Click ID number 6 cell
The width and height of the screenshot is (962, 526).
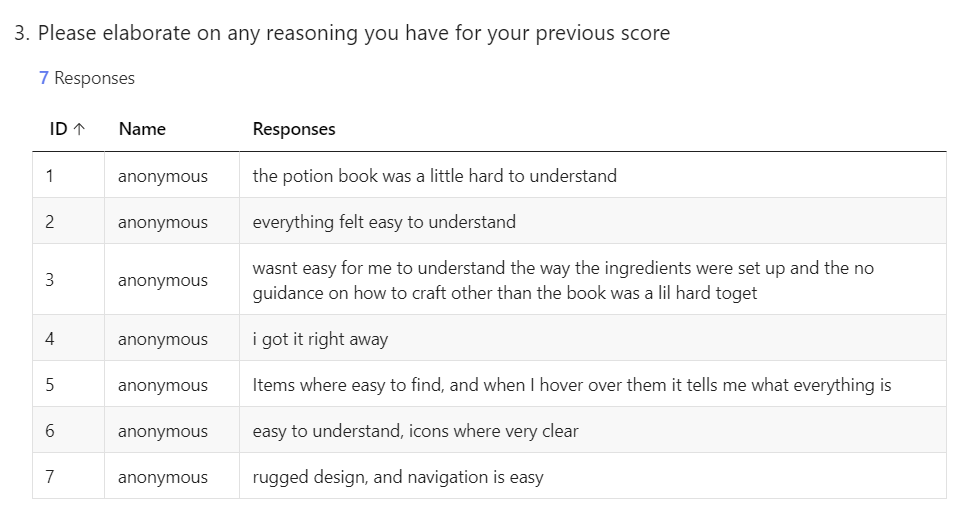click(x=49, y=431)
